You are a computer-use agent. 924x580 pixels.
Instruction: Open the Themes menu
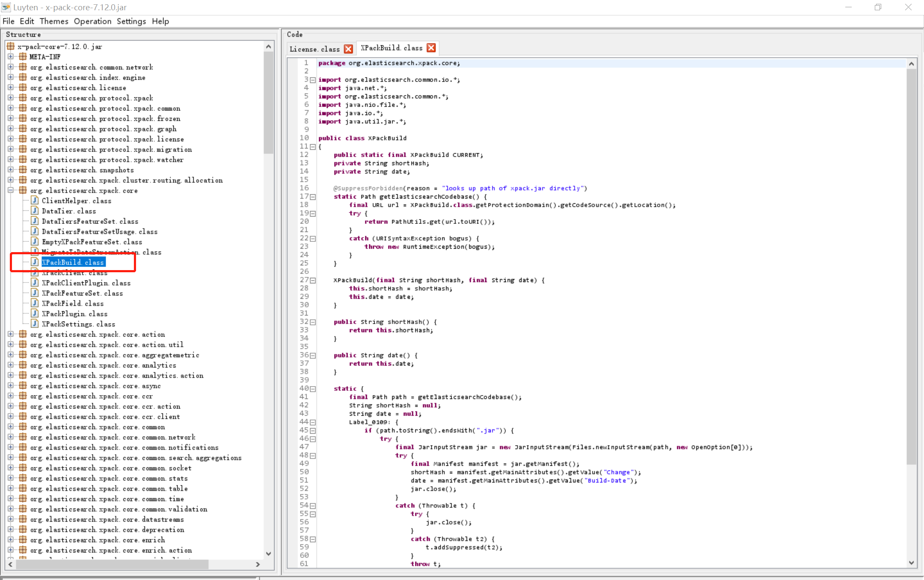click(x=54, y=21)
